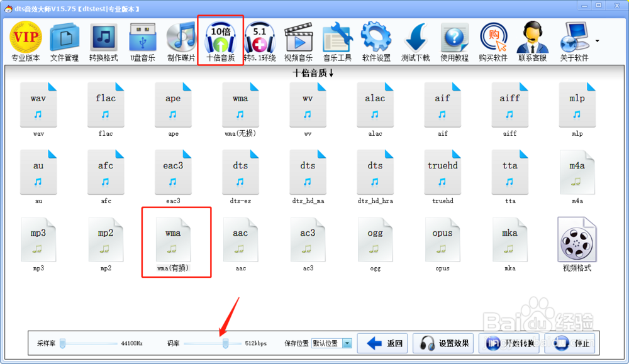Click the 码率 bitrate slider handle
Image resolution: width=629 pixels, height=364 pixels.
pos(225,343)
